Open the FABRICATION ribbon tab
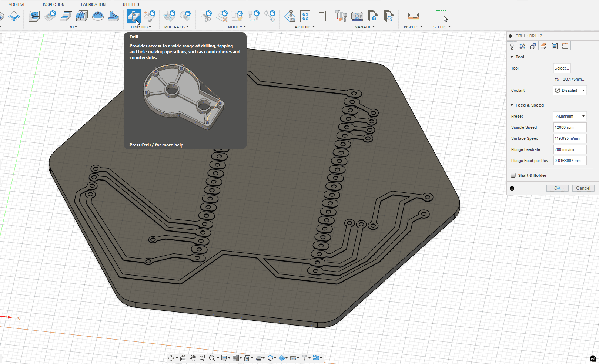This screenshot has width=599, height=364. (x=93, y=4)
